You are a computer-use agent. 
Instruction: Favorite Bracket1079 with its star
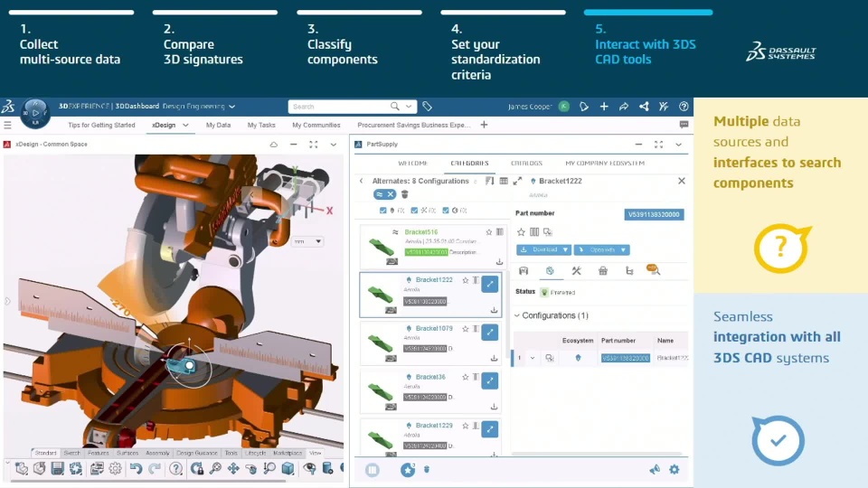coord(465,329)
